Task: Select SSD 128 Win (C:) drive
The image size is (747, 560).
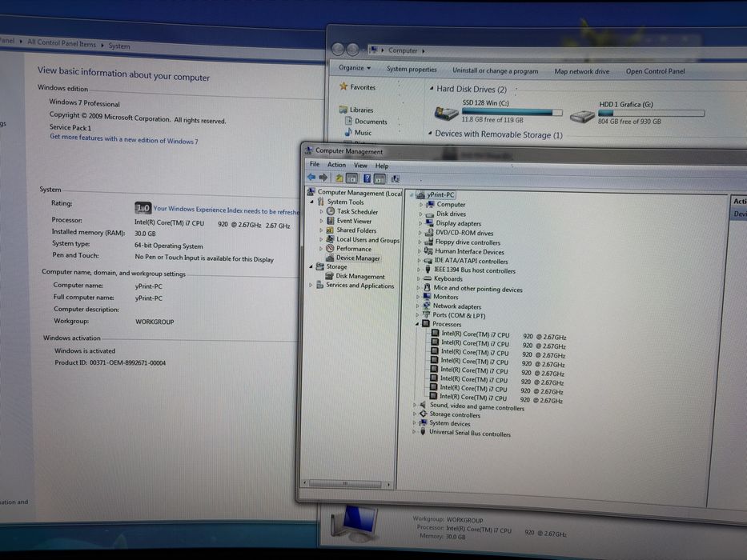Action: pyautogui.click(x=498, y=111)
